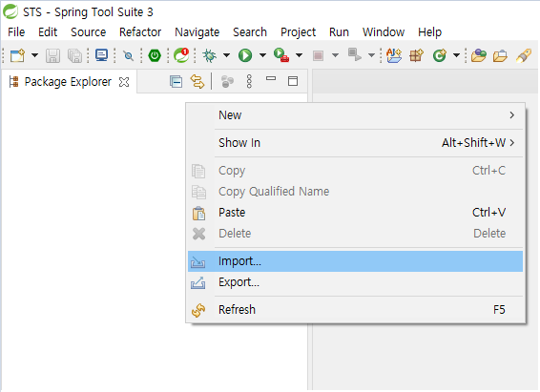Screen dimensions: 540x392
Task: Open the Package Explorer View Menu dots
Action: coord(249,82)
